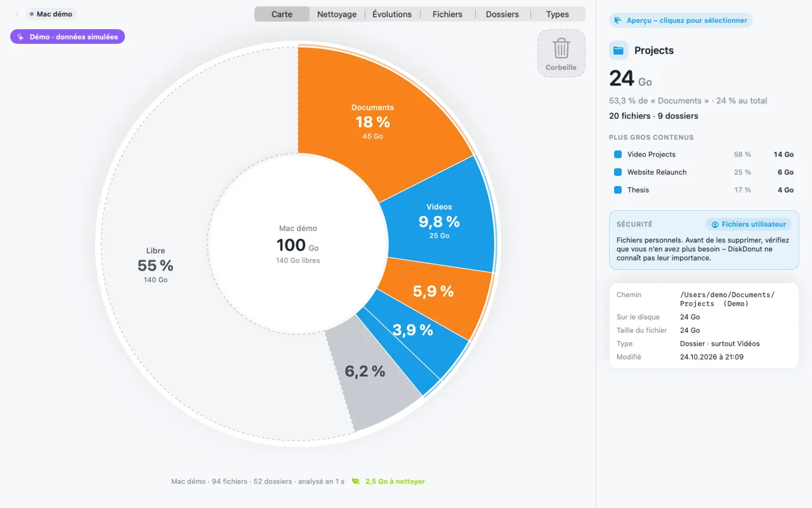This screenshot has width=812, height=508.
Task: Select the orange 5,9 % segment
Action: pos(433,291)
